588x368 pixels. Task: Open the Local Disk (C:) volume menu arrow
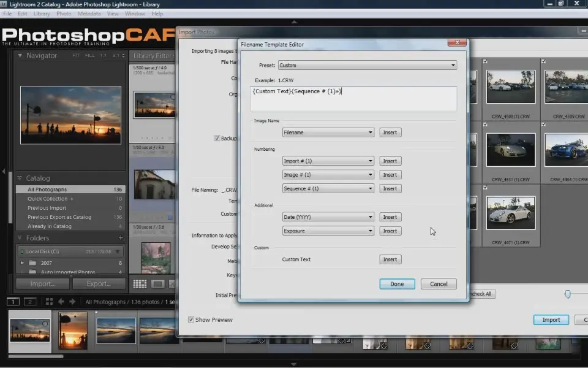point(118,251)
